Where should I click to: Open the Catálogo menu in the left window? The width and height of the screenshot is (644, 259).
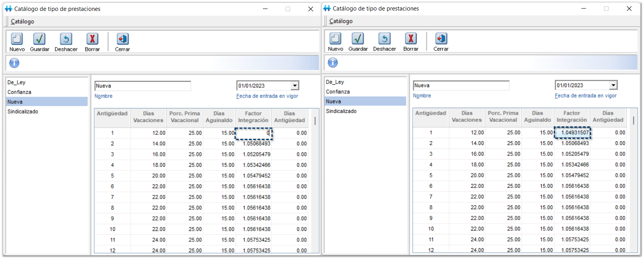coord(23,21)
